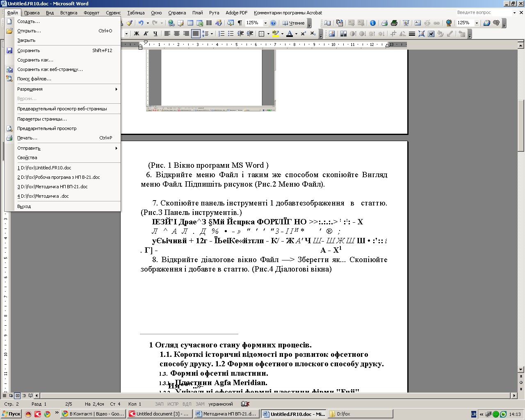Viewport: 525px width, 420px height.
Task: Increase indent using toolbar icon
Action: click(250, 34)
